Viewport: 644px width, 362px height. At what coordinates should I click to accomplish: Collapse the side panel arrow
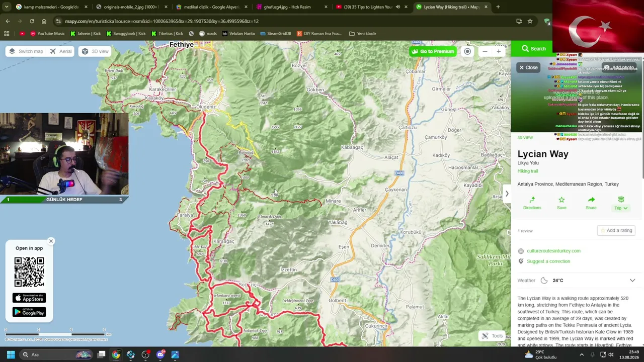tap(507, 194)
